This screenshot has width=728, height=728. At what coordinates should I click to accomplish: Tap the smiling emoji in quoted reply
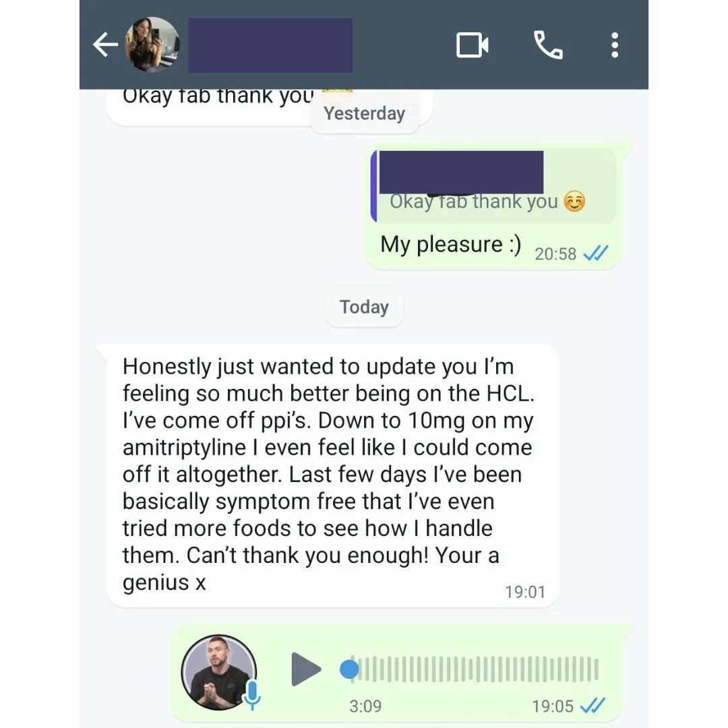pos(574,202)
